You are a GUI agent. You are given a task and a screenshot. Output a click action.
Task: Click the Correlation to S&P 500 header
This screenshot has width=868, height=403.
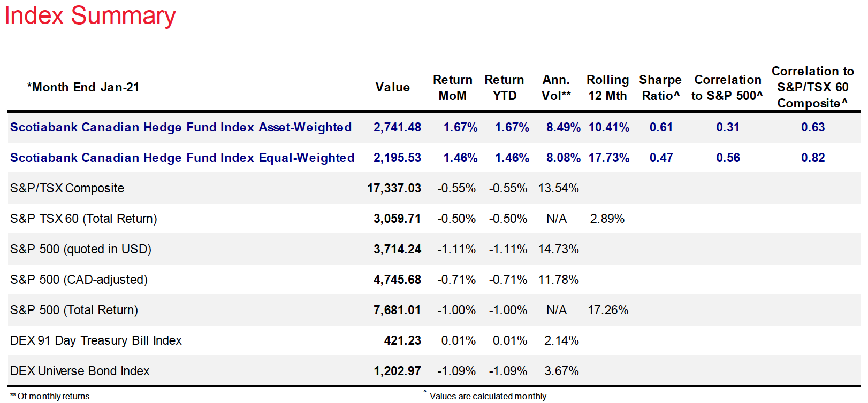727,88
